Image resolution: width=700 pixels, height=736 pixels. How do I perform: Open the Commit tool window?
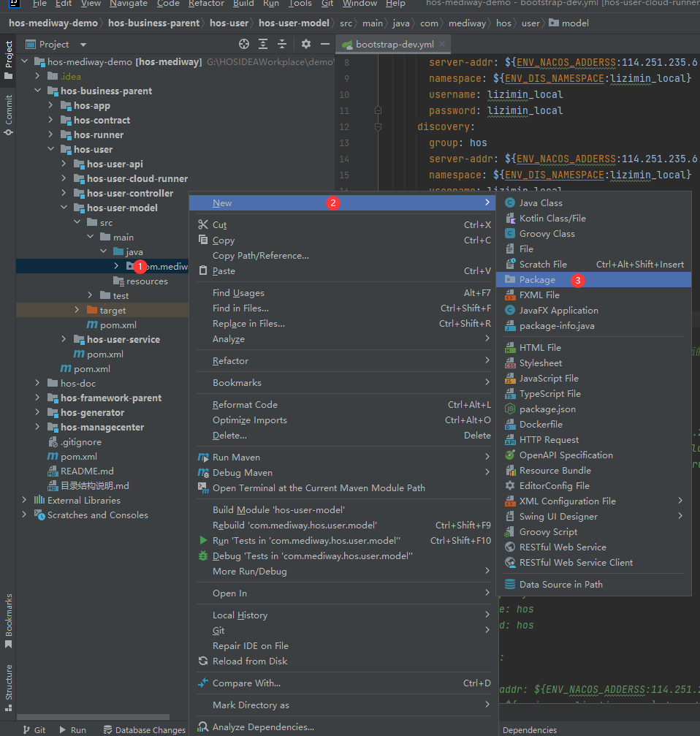coord(9,114)
